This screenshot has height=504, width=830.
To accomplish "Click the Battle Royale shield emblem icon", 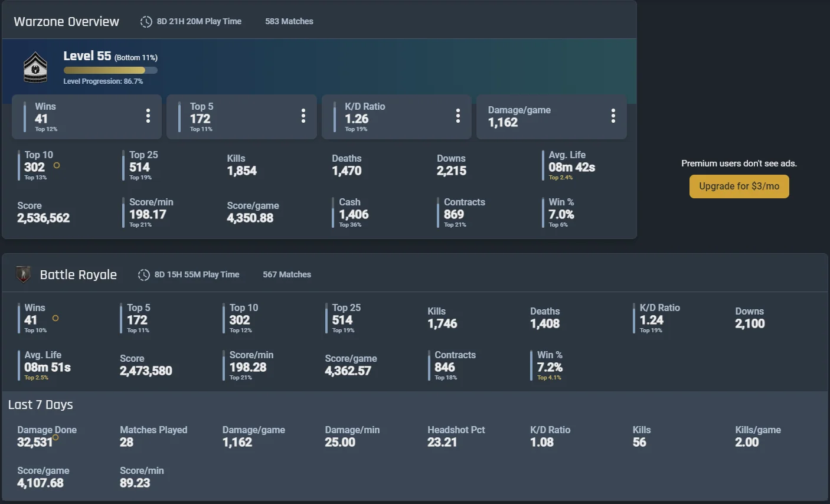I will [23, 274].
